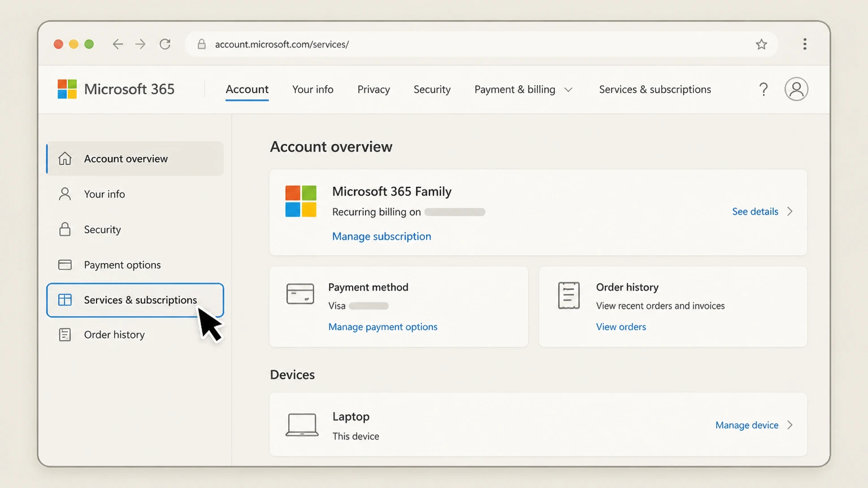Click the address bar URL field

point(481,44)
